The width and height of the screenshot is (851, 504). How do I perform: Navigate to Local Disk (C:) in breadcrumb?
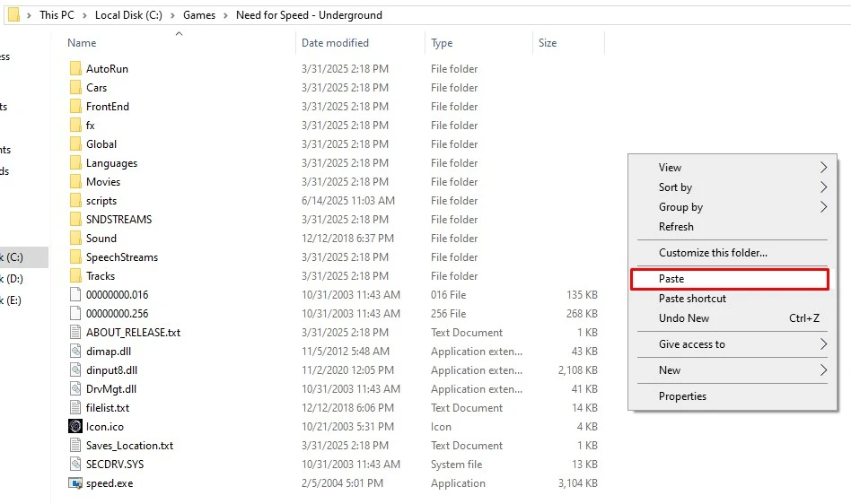pyautogui.click(x=128, y=15)
